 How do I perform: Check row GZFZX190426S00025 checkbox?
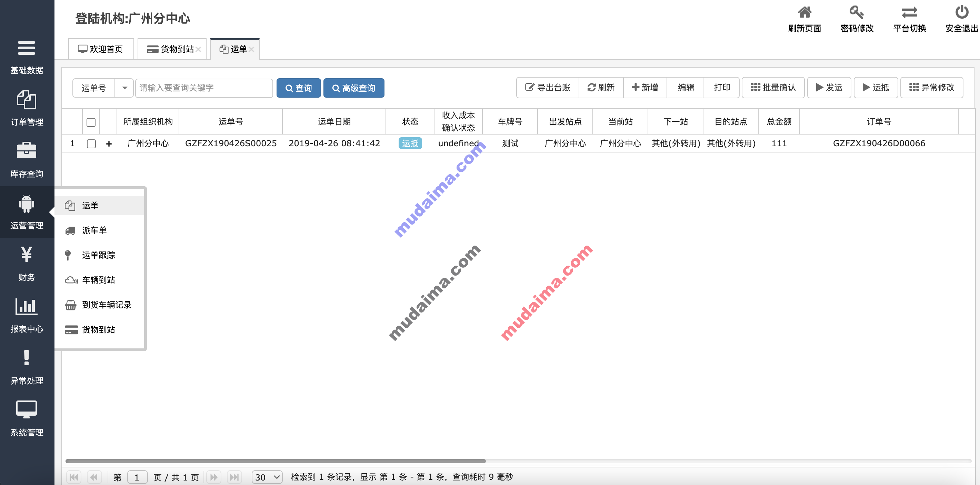(x=91, y=143)
